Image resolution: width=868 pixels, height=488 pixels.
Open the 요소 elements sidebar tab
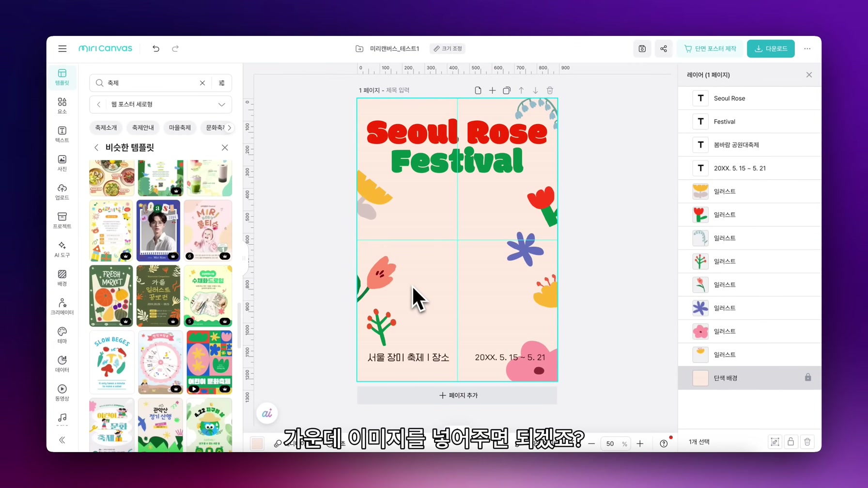[x=62, y=106]
